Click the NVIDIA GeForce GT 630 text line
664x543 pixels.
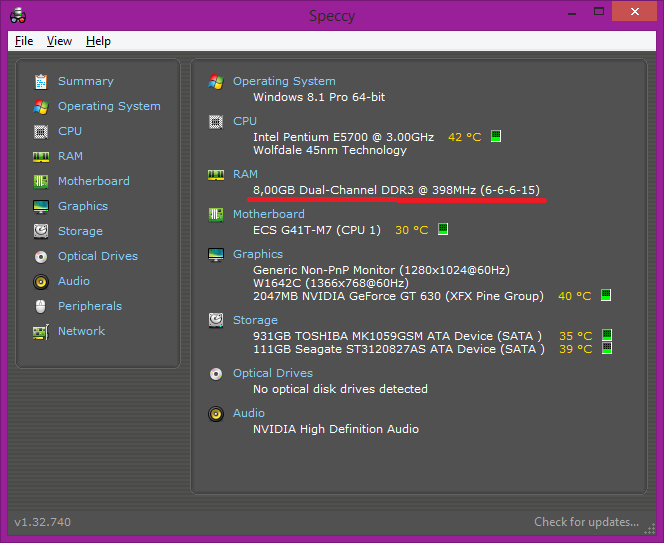coord(398,296)
